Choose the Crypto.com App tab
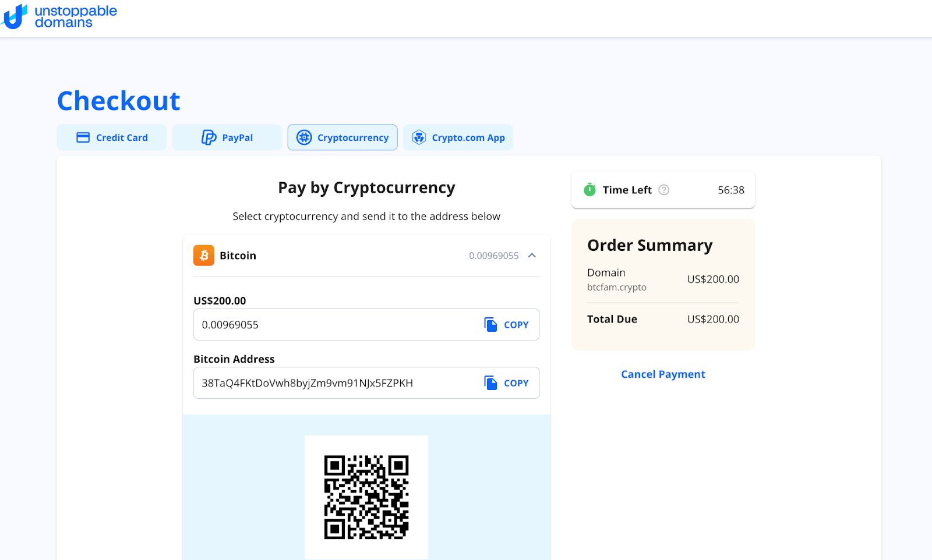Screen dimensions: 932x560 pyautogui.click(x=458, y=137)
